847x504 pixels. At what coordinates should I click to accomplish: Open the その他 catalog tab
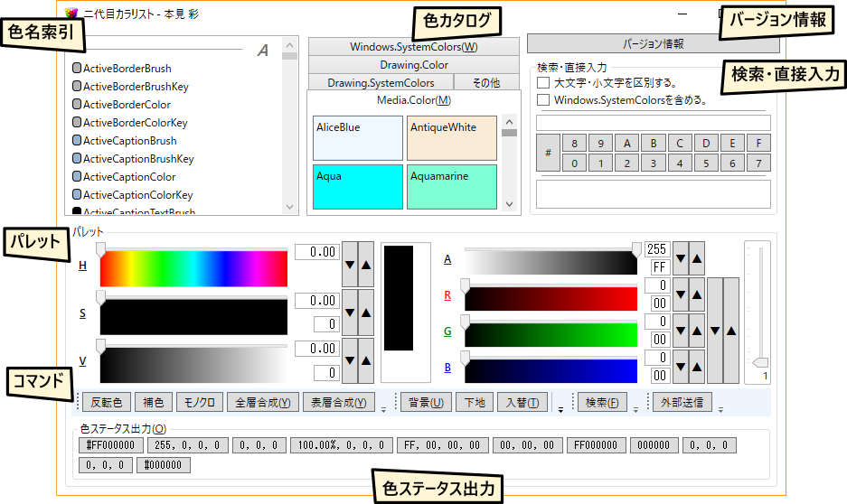[486, 82]
